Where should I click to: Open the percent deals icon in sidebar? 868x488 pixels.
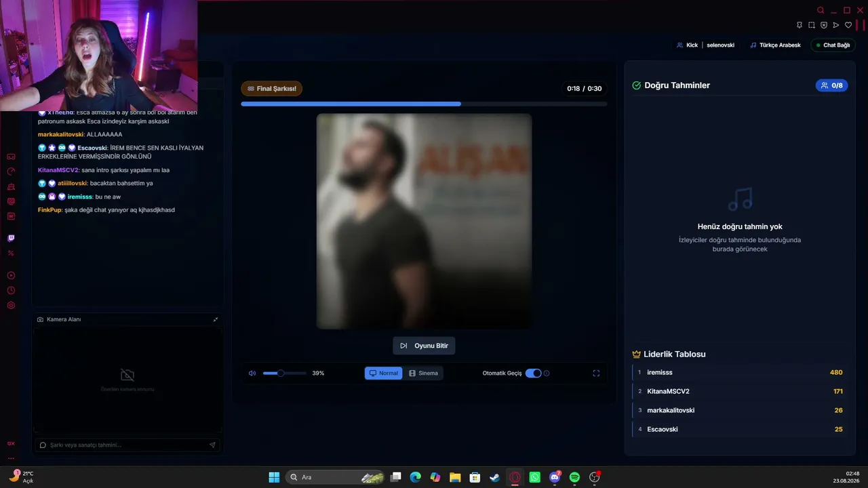point(11,253)
